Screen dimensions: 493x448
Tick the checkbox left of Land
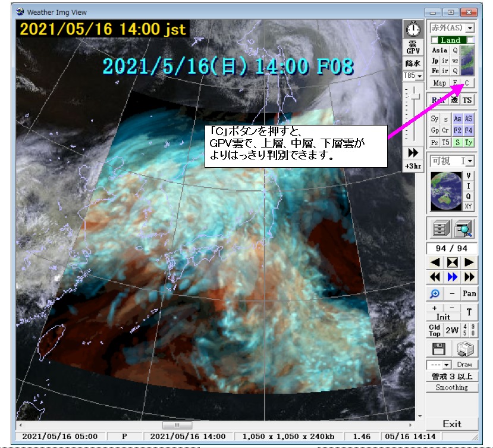tap(434, 40)
